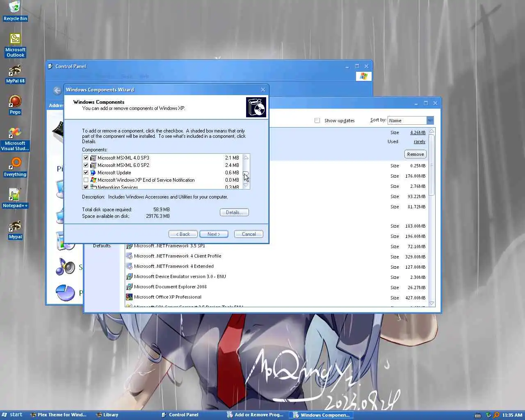The image size is (525, 420).
Task: Click the program list scrollbar thumb
Action: (431, 165)
